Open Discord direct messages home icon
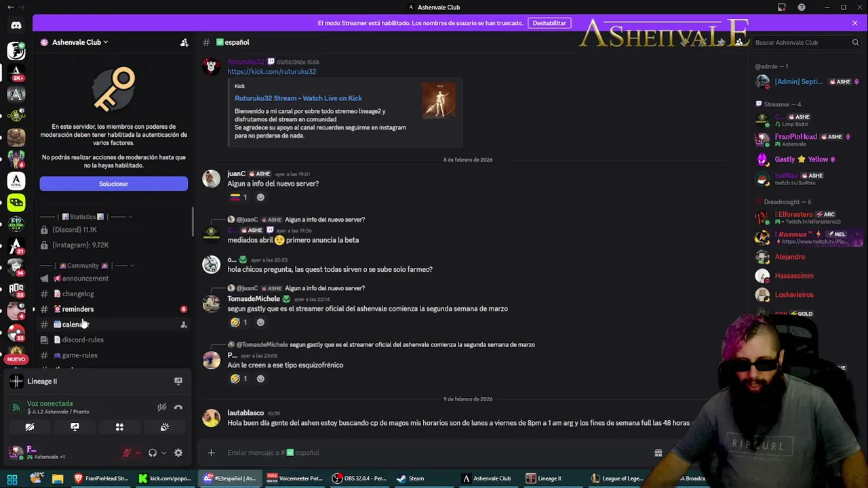This screenshot has width=868, height=488. (16, 26)
